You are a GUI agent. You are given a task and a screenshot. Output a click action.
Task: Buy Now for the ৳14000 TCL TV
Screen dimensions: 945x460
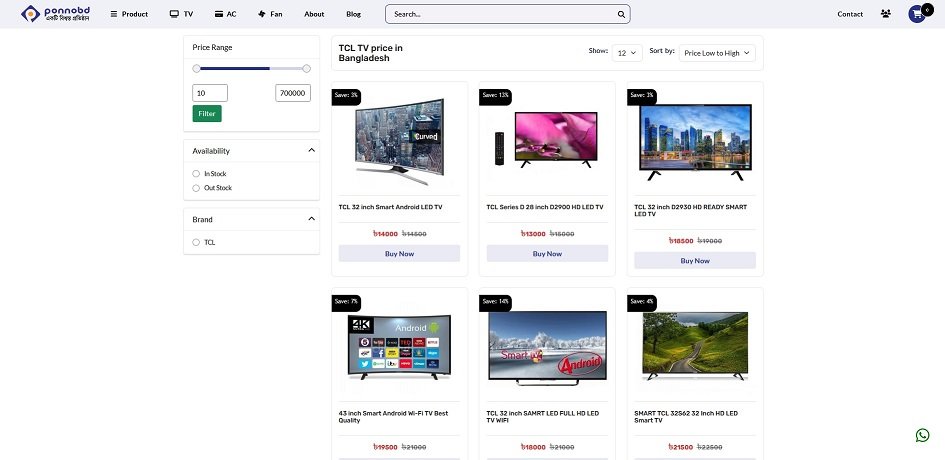point(400,254)
